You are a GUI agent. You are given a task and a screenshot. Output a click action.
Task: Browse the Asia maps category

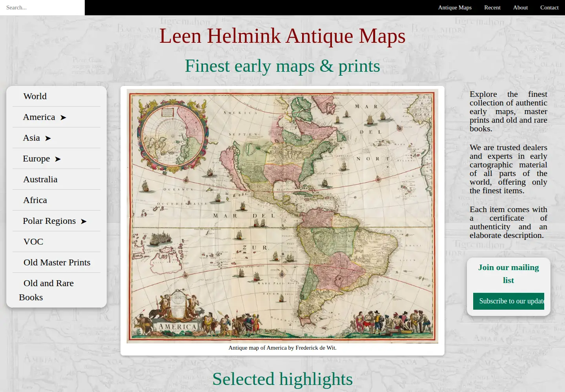pyautogui.click(x=31, y=138)
